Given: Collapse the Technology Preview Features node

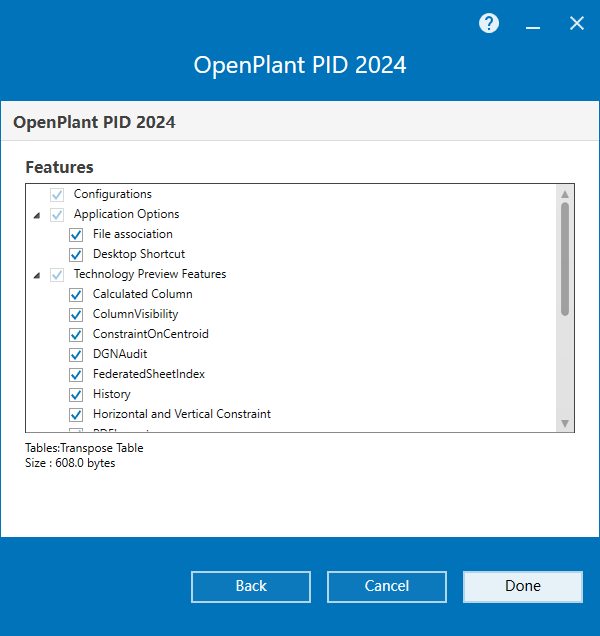Looking at the screenshot, I should pyautogui.click(x=37, y=275).
